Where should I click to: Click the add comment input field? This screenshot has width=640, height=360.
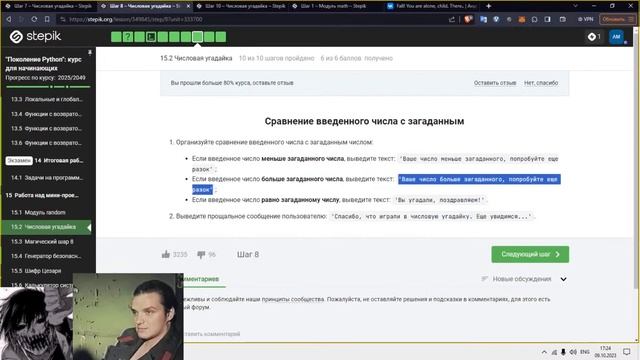tap(212, 333)
